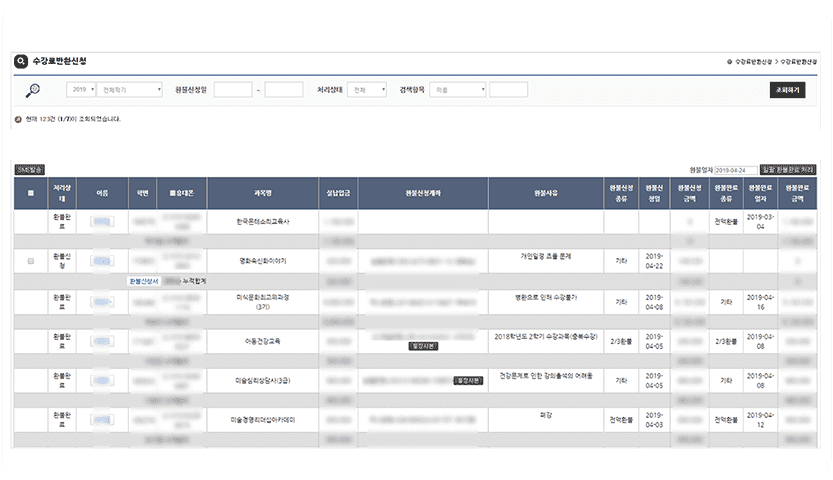Image resolution: width=833 pixels, height=480 pixels.
Task: Open the 검색항목 이름 dropdown
Action: point(458,90)
